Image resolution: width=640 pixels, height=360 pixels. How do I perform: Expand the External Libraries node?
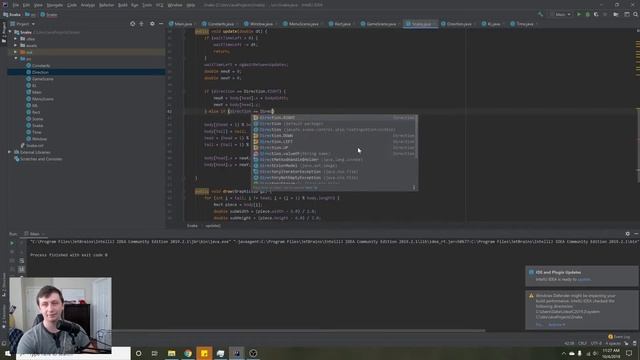[x=9, y=152]
